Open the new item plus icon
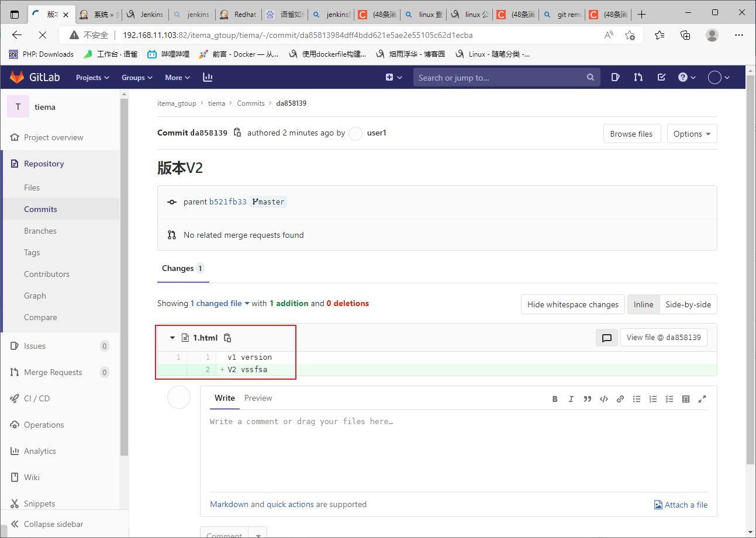 coord(394,78)
